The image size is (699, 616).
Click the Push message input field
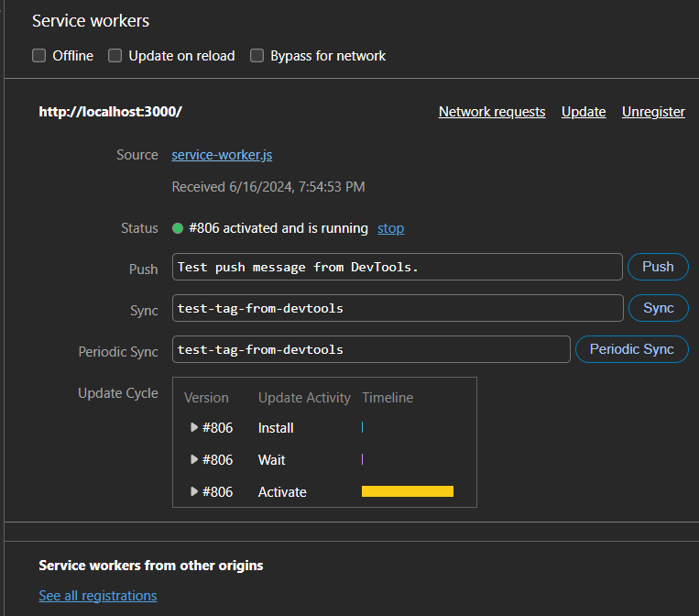tap(398, 267)
